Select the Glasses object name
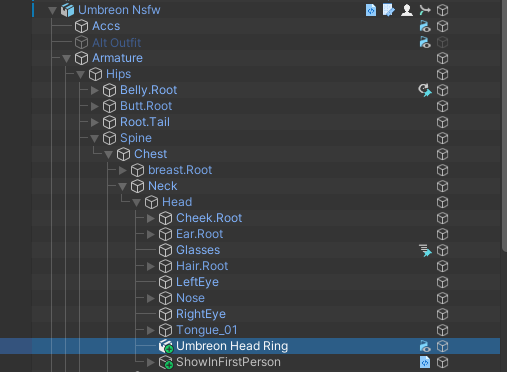 [x=198, y=250]
